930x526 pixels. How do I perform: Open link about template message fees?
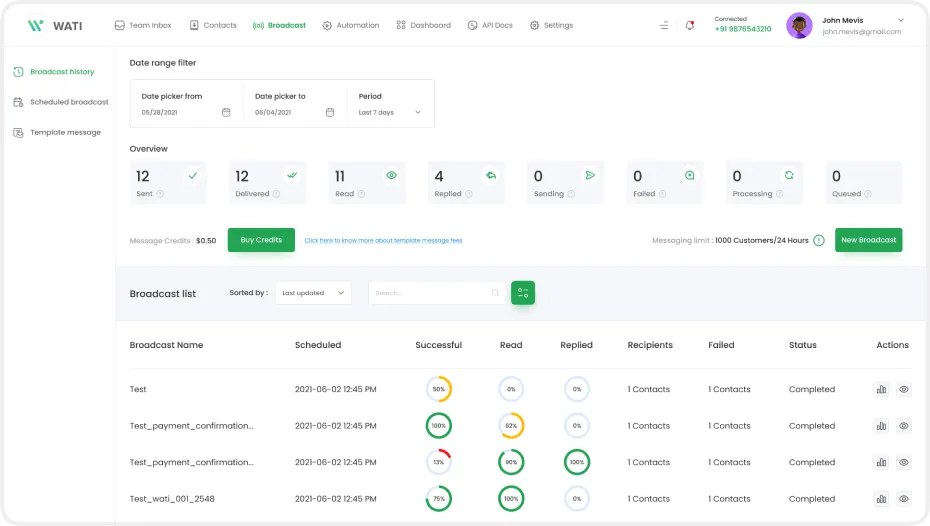[383, 241]
